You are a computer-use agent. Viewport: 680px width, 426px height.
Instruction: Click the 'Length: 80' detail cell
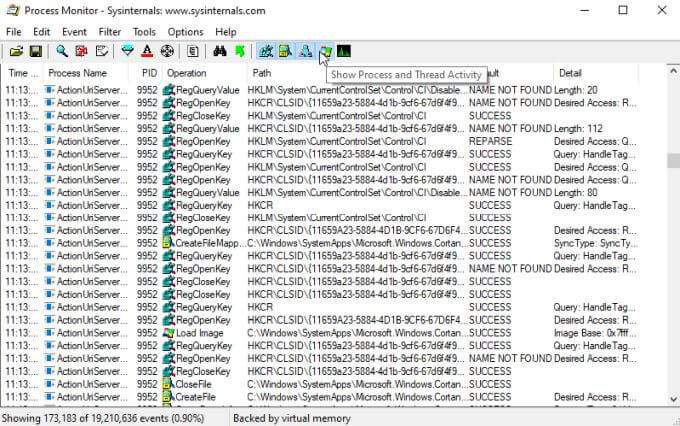pyautogui.click(x=575, y=193)
